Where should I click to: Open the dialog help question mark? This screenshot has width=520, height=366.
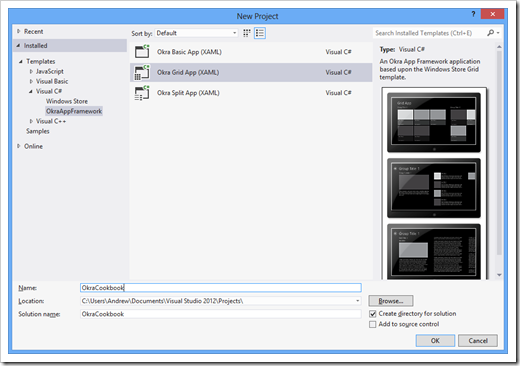pyautogui.click(x=473, y=14)
